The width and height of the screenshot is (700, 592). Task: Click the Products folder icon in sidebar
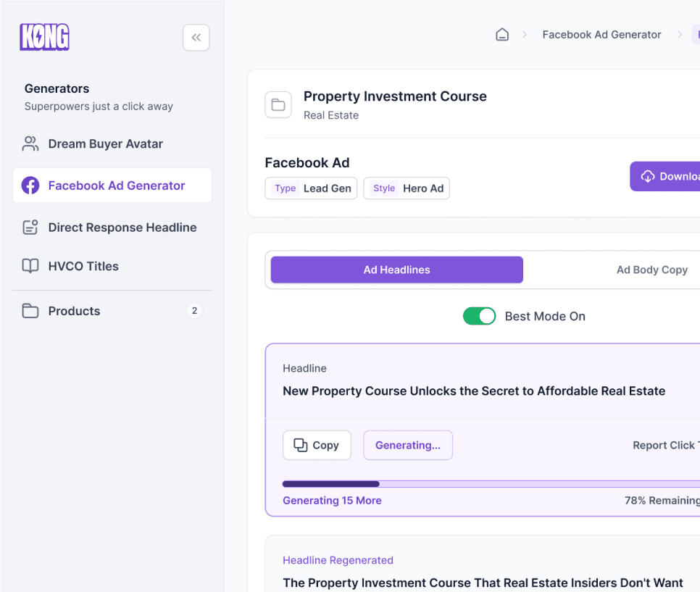coord(30,311)
